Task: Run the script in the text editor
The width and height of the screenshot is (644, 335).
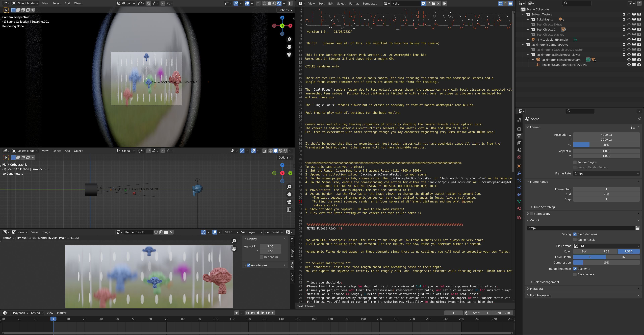Action: pyautogui.click(x=445, y=4)
